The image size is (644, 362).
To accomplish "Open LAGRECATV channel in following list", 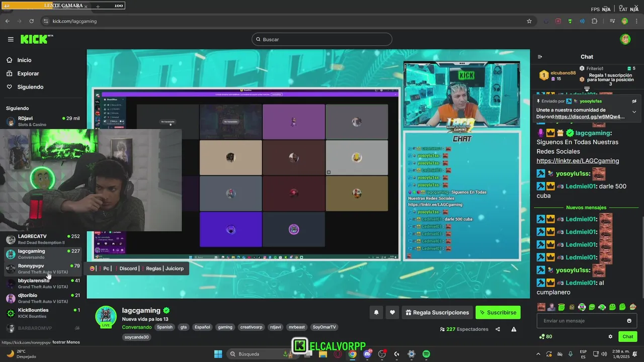I will click(x=43, y=239).
